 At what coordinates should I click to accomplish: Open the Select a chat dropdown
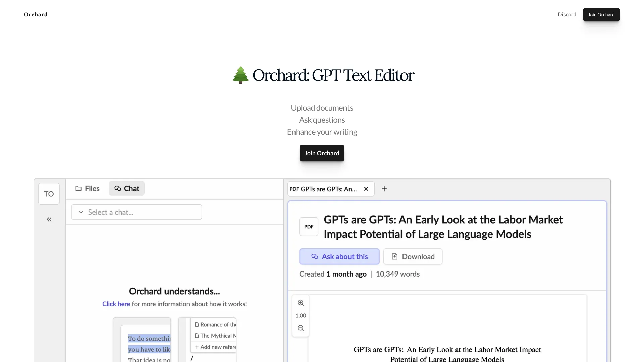pos(137,212)
